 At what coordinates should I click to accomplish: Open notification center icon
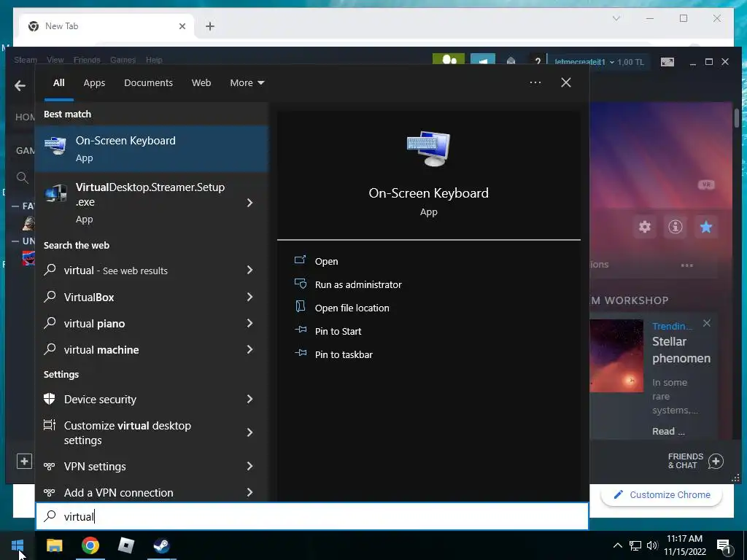(724, 545)
